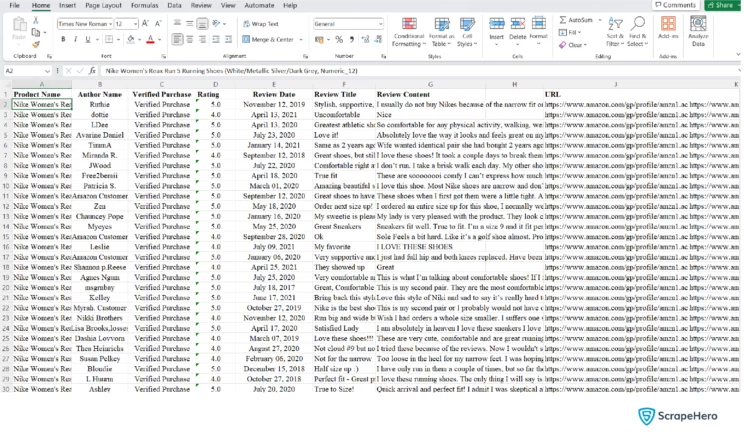Apply Comma Style

(352, 39)
